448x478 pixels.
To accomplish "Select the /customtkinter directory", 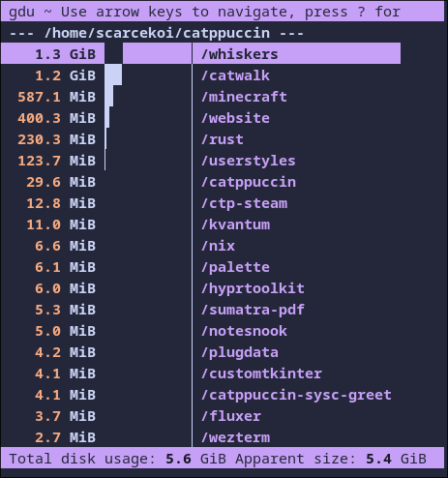I will (261, 373).
